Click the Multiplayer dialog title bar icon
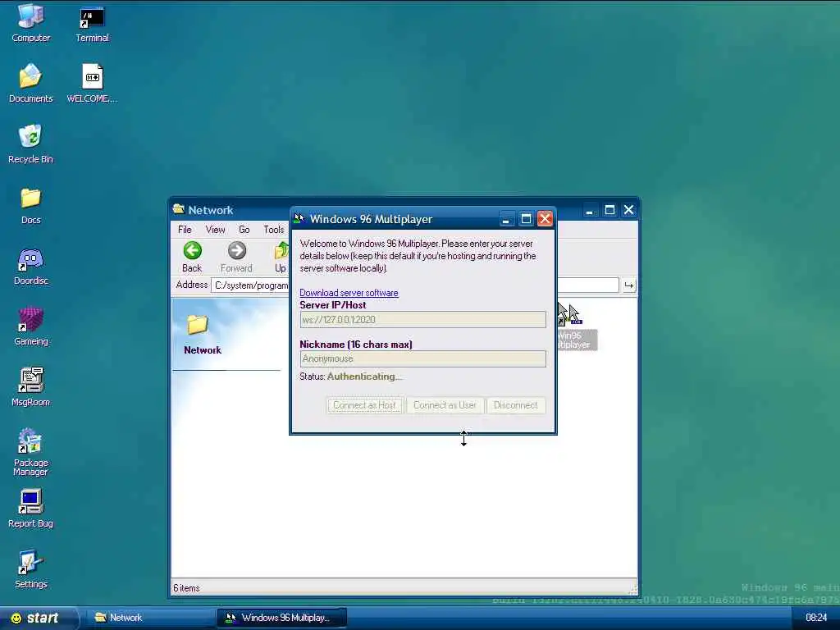This screenshot has width=840, height=630. point(299,218)
